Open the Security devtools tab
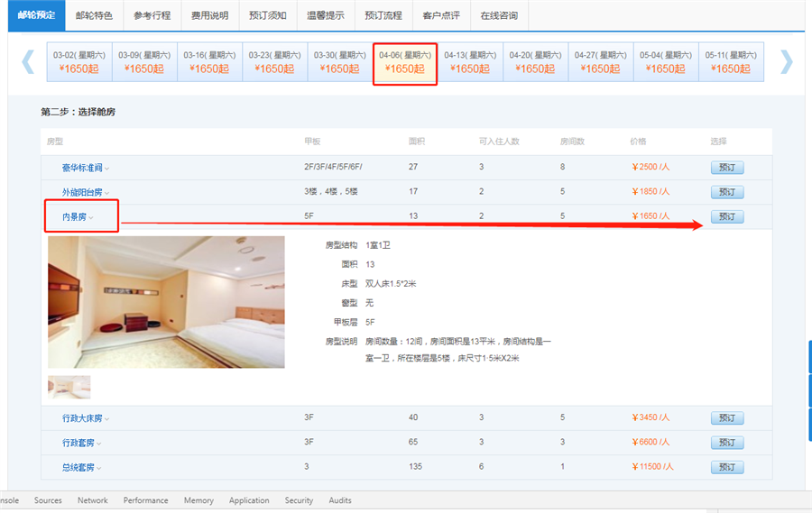812x513 pixels. 299,500
